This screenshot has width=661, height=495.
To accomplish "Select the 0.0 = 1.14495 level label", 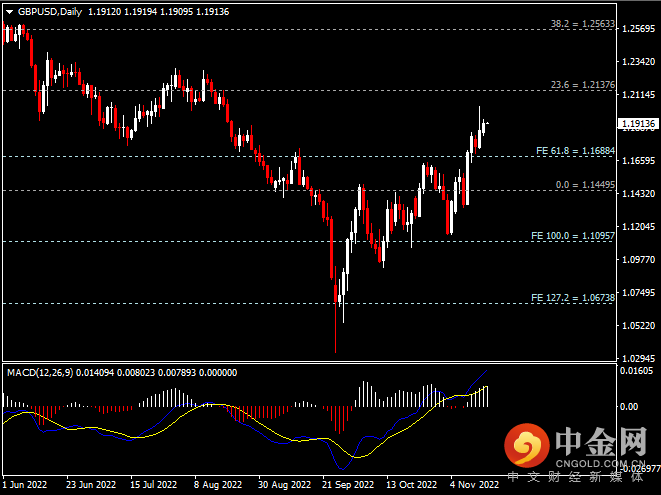I will tap(585, 185).
